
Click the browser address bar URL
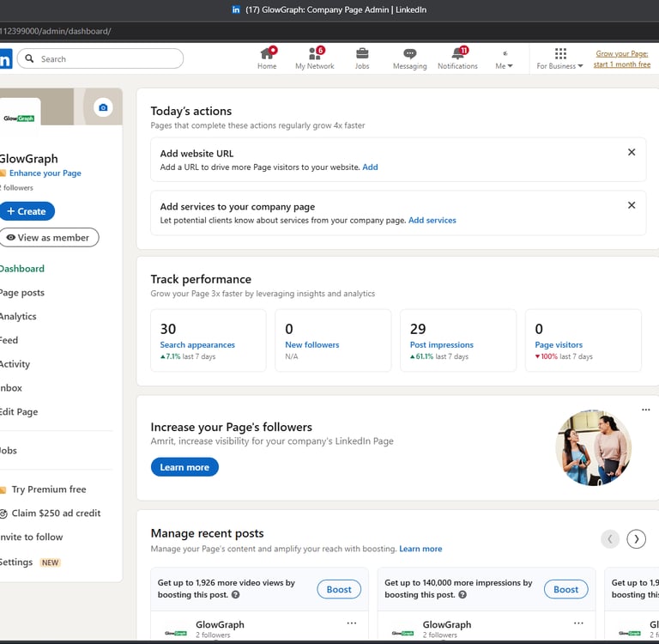pyautogui.click(x=56, y=31)
